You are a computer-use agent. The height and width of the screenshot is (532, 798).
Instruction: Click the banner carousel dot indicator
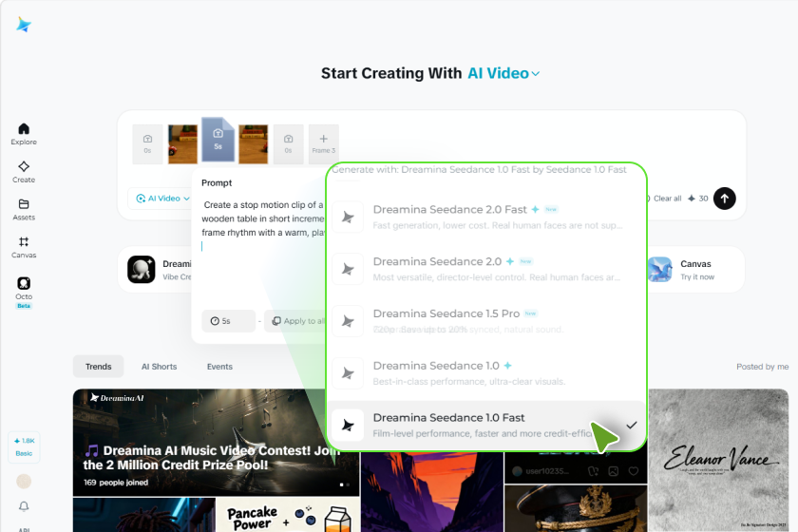345,484
